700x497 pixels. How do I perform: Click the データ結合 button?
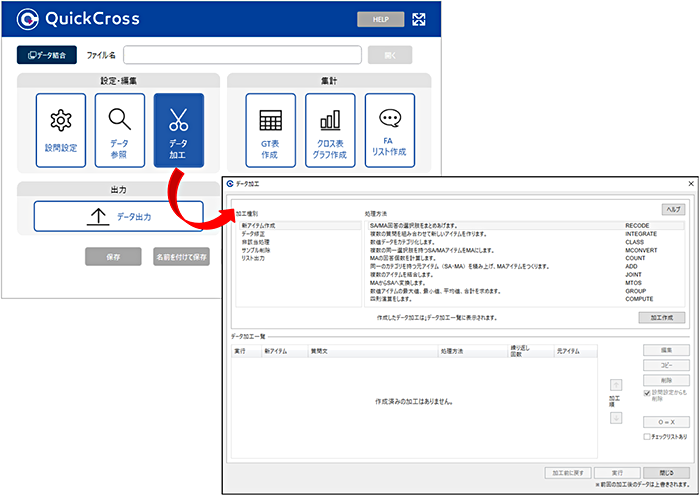(47, 55)
